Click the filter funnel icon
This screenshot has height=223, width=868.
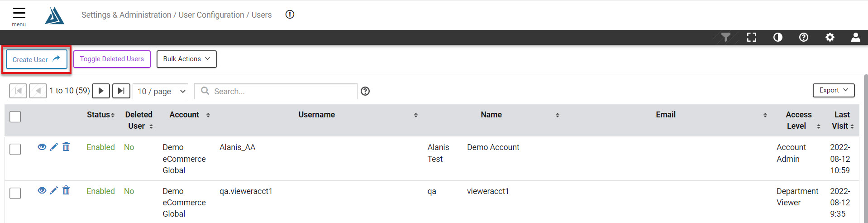click(726, 37)
